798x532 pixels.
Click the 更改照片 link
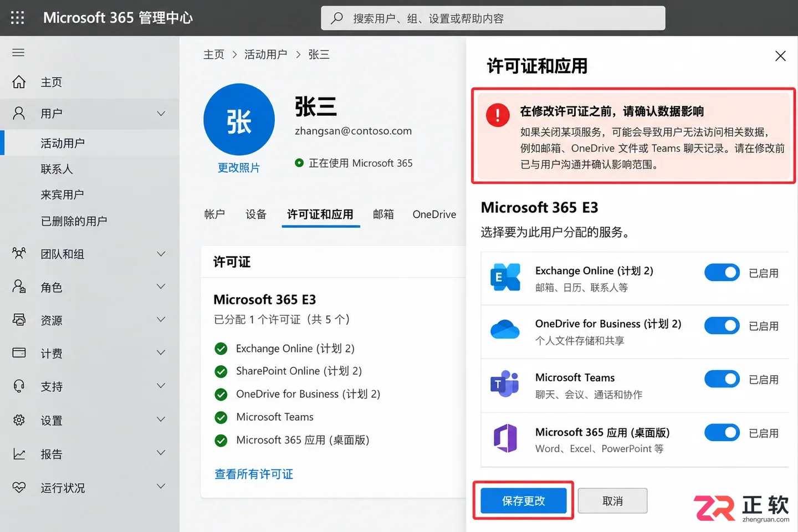pos(239,168)
